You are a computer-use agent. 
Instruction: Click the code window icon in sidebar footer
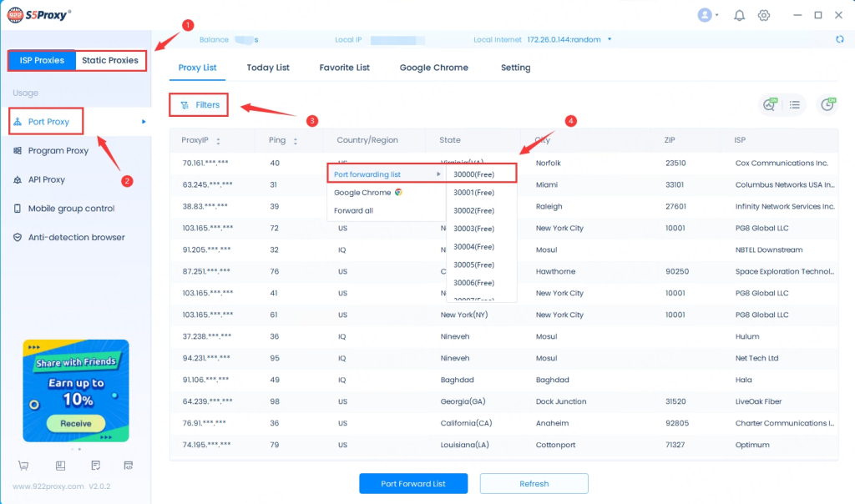128,465
